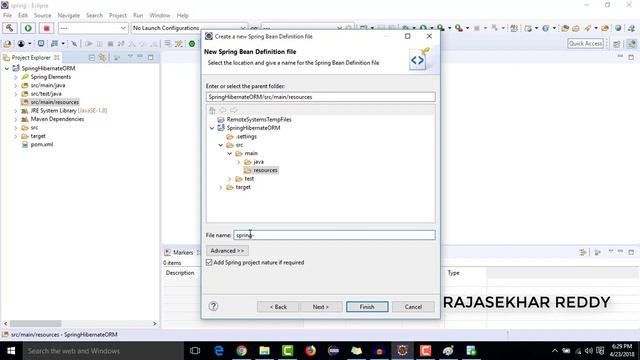Screen dimensions: 640x360
Task: Select the Project Explorer tab
Action: [31, 58]
